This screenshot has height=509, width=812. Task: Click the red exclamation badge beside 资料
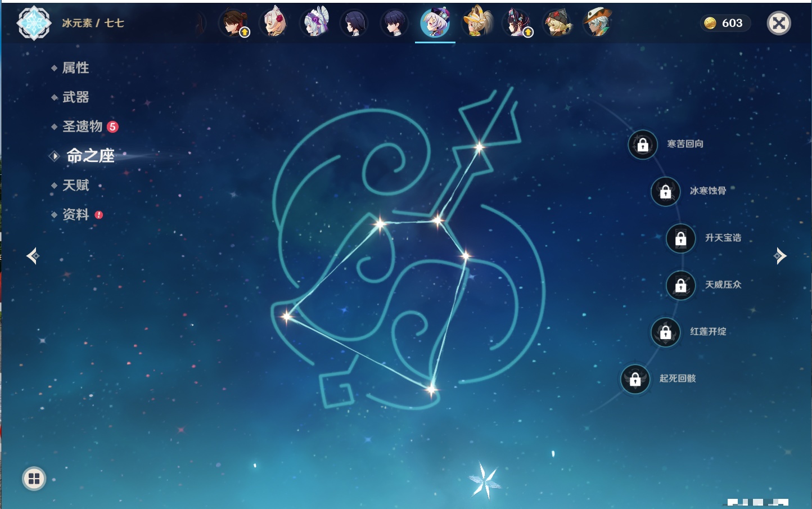[99, 215]
